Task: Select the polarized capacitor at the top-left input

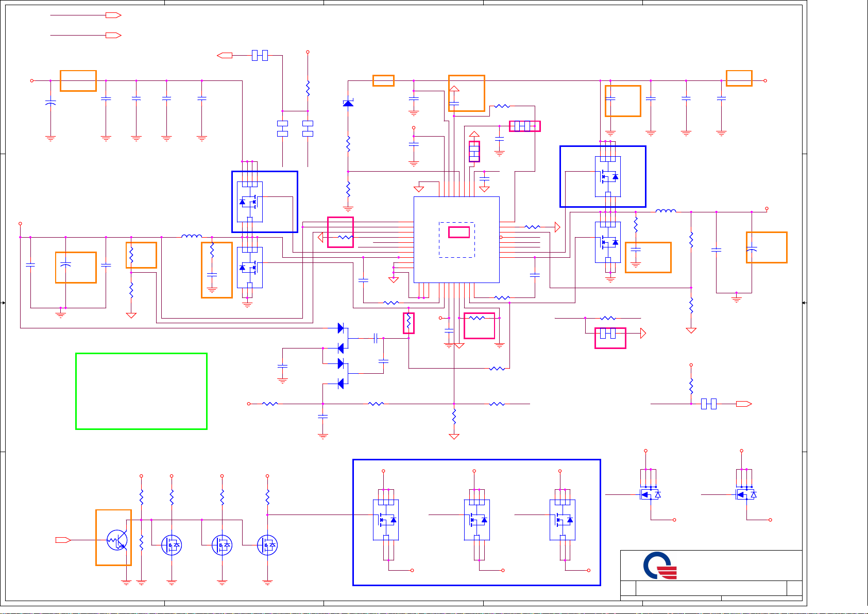Action: coord(50,103)
